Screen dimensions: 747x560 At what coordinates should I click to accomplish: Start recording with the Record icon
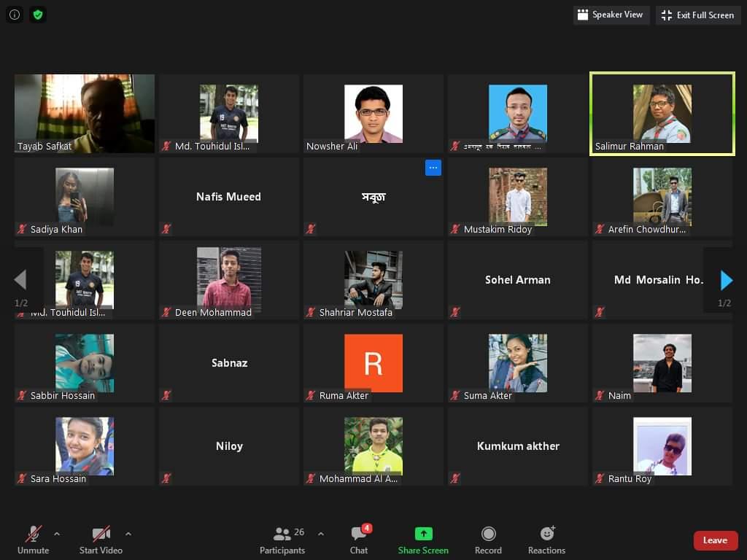(488, 540)
